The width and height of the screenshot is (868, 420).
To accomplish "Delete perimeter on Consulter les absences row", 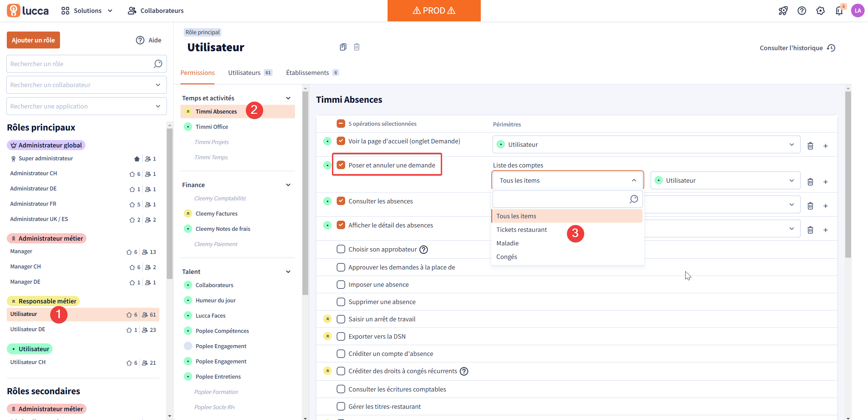I will pyautogui.click(x=810, y=206).
